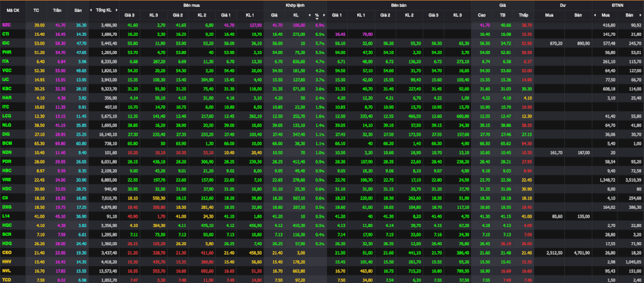
Task: Click the Trần column header
Action: 57,10
